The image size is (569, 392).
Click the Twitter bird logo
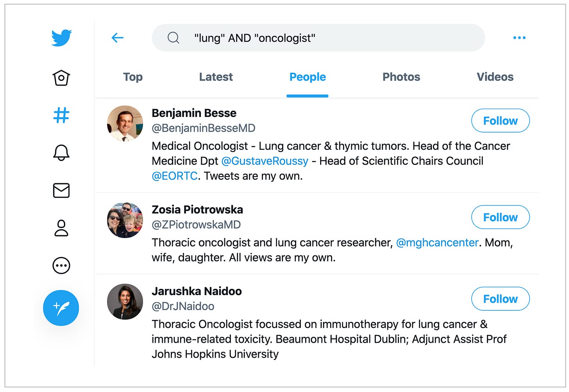61,38
